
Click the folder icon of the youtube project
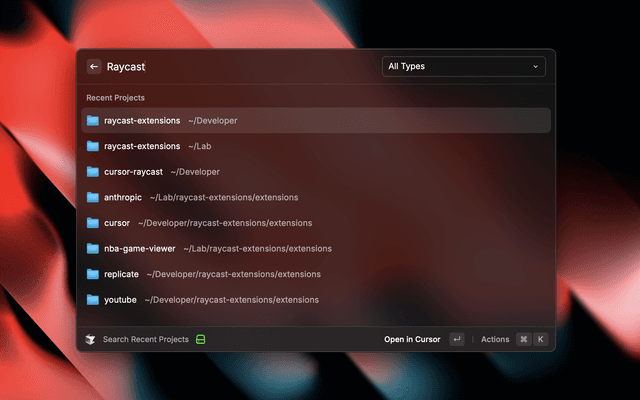point(93,299)
